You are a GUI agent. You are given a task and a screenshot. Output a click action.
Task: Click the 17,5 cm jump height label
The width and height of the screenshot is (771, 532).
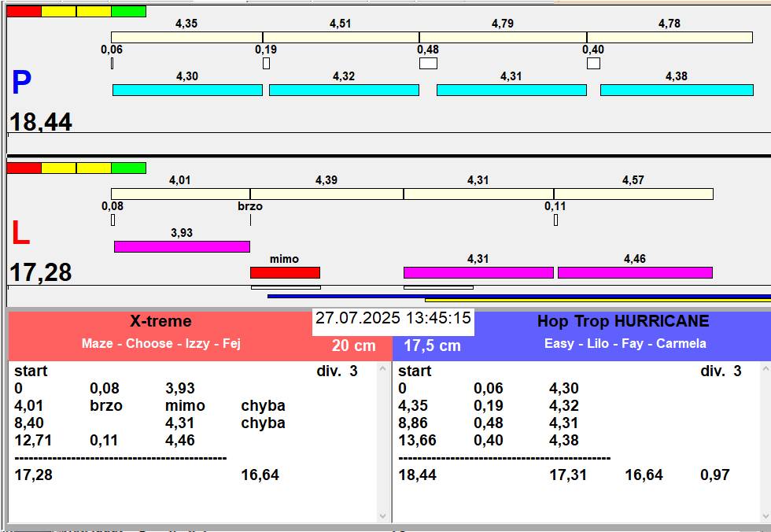click(432, 345)
